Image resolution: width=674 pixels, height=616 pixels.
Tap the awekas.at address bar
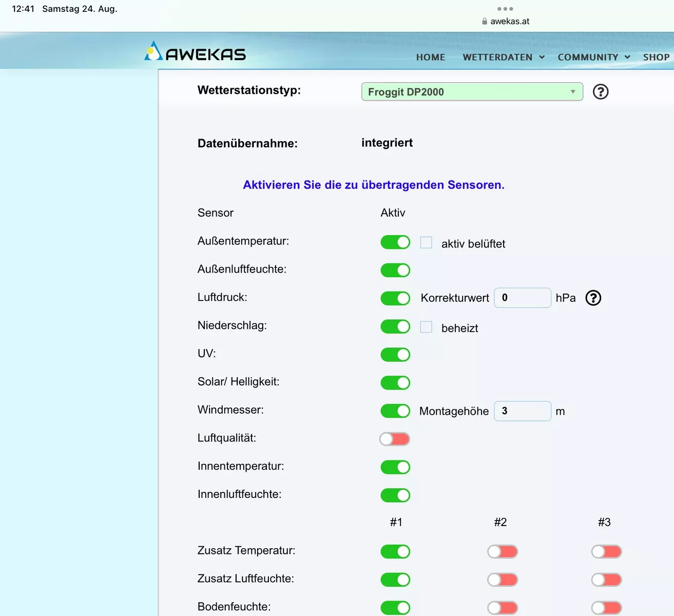pyautogui.click(x=506, y=22)
